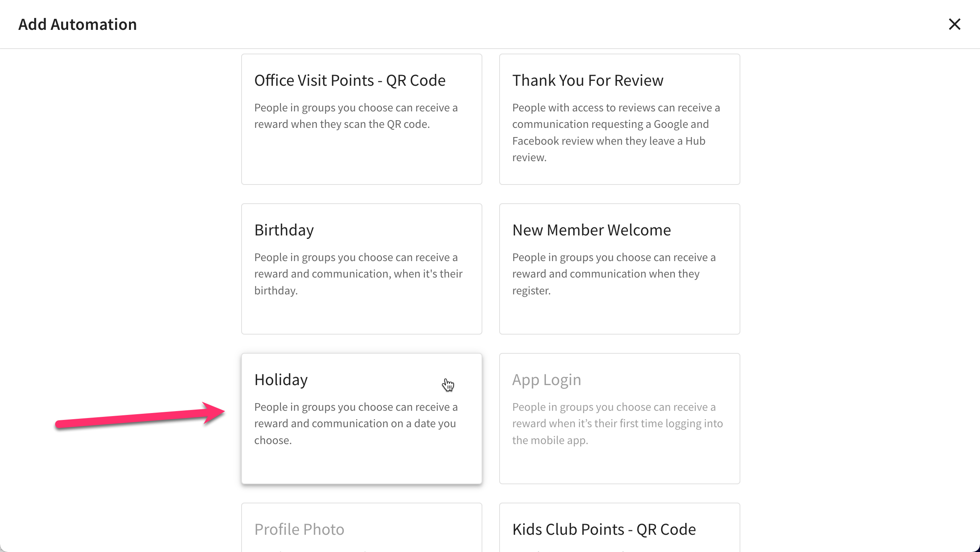Click the 'Google and Facebook review' description text
This screenshot has width=980, height=552.
click(x=616, y=132)
